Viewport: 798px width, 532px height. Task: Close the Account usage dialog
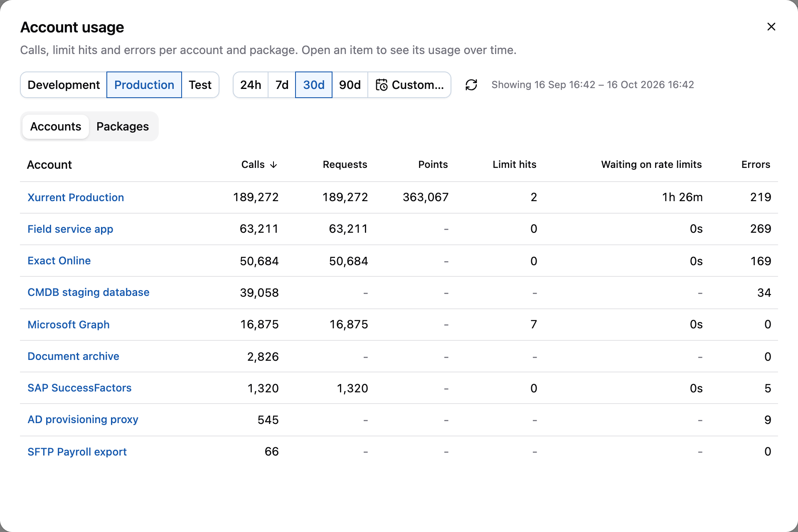tap(771, 27)
